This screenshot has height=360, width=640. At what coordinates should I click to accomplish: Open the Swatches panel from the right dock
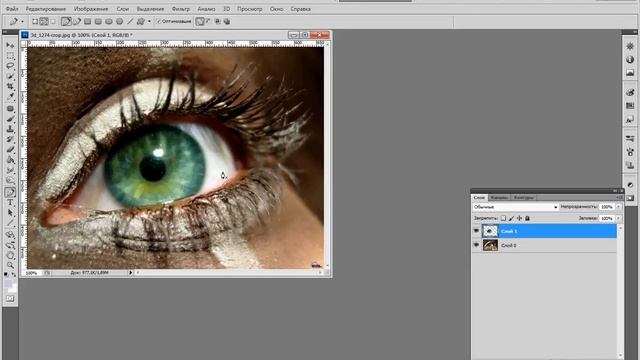pyautogui.click(x=630, y=106)
